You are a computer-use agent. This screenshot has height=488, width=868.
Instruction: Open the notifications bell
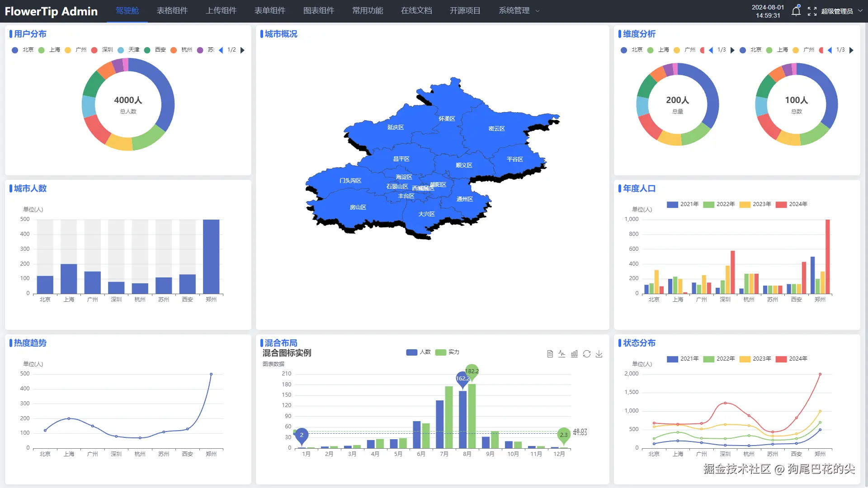click(x=796, y=11)
